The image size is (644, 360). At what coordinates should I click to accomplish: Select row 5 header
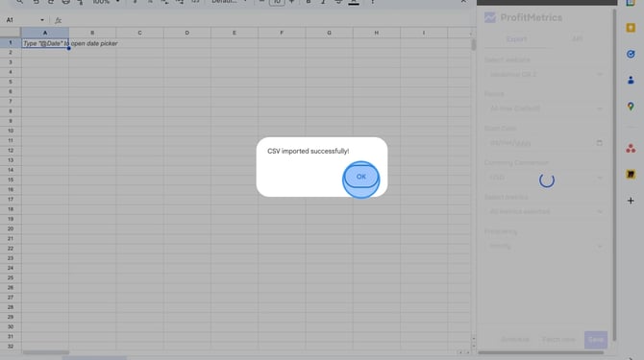click(11, 82)
